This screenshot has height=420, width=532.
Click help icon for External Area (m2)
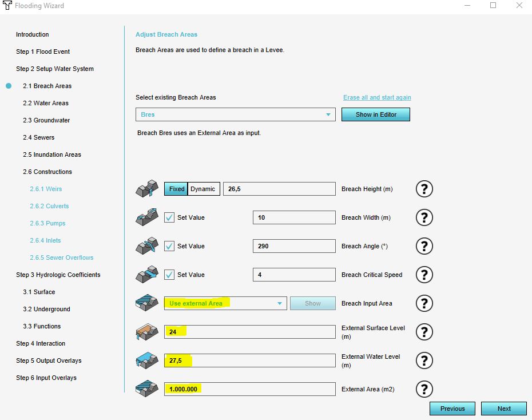coord(423,389)
